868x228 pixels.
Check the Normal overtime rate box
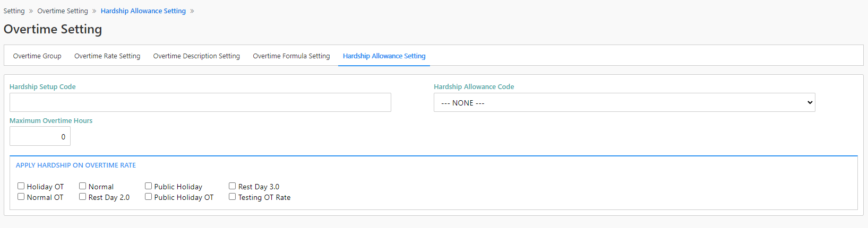83,186
